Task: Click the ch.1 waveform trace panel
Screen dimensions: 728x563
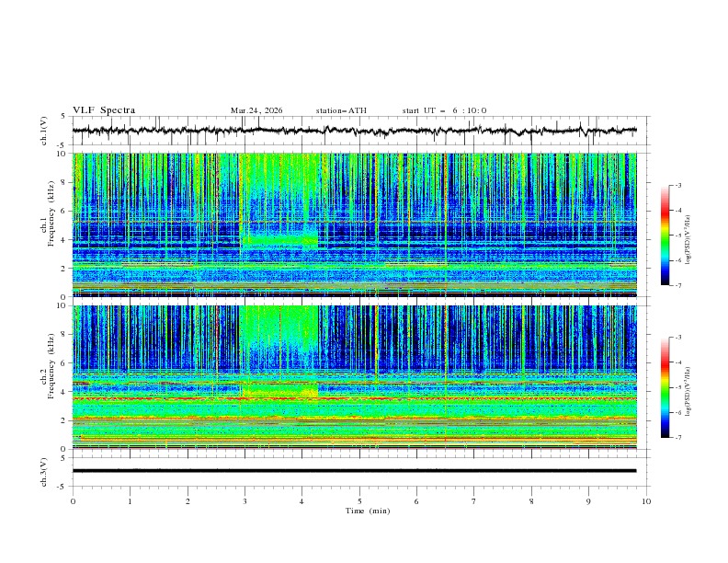Action: (x=358, y=131)
